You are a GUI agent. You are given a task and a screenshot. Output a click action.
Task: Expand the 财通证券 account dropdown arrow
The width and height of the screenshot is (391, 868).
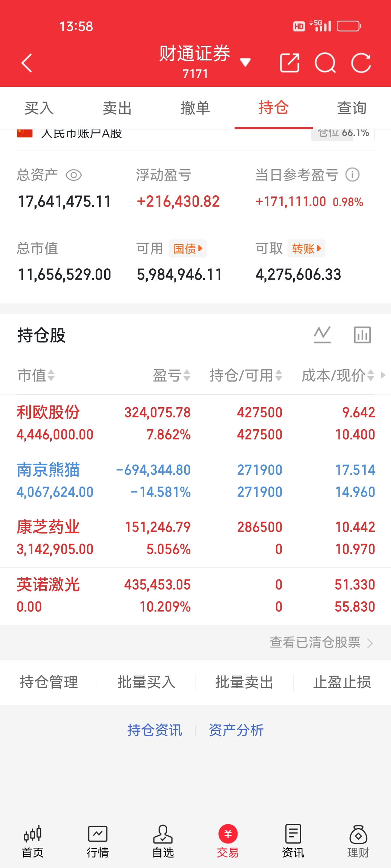tap(245, 63)
